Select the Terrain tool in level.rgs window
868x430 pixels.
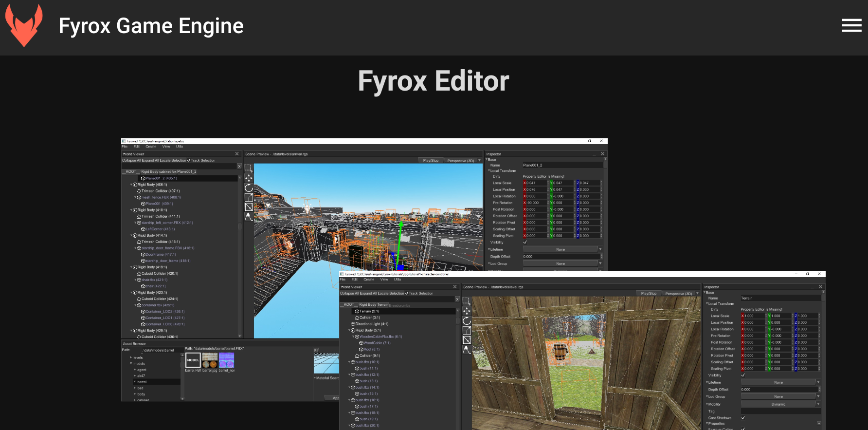tap(467, 350)
